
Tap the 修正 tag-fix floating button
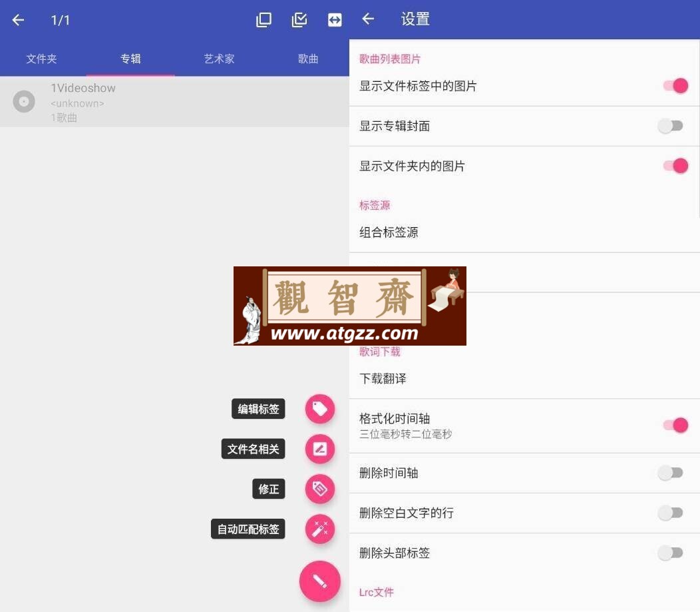[x=319, y=489]
